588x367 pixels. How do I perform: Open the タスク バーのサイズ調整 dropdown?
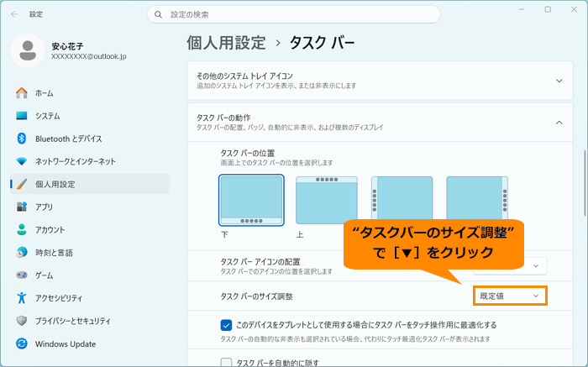click(510, 296)
